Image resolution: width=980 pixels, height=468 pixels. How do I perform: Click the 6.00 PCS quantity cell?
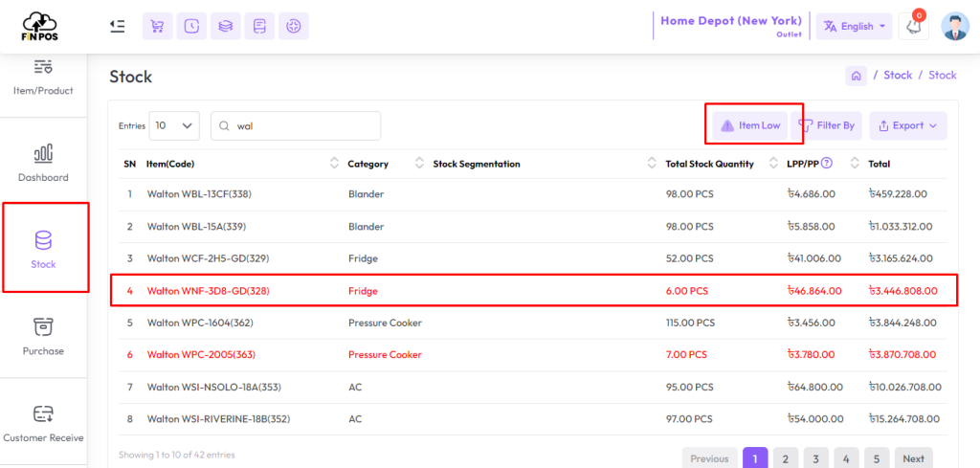click(x=687, y=291)
